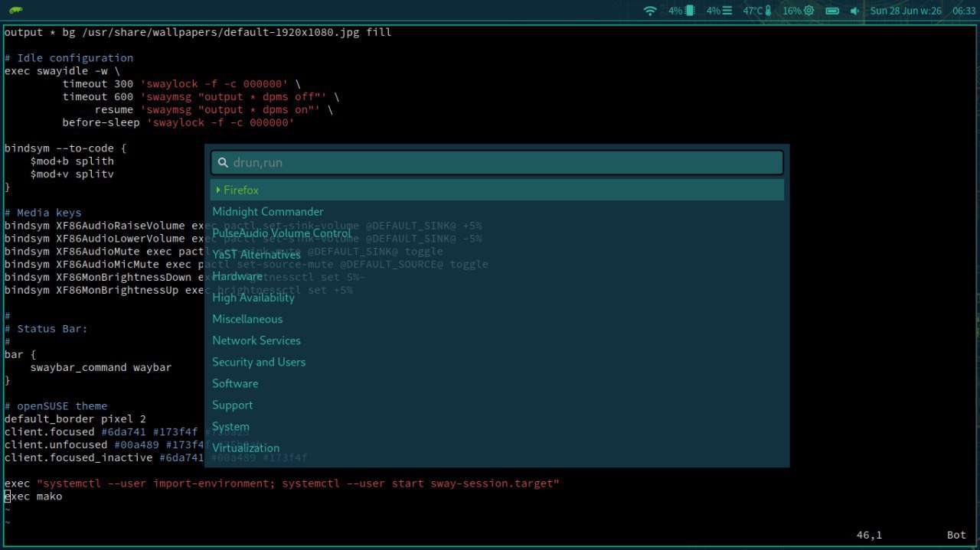
Task: Click the '# Status Bar:' comment
Action: (46, 329)
